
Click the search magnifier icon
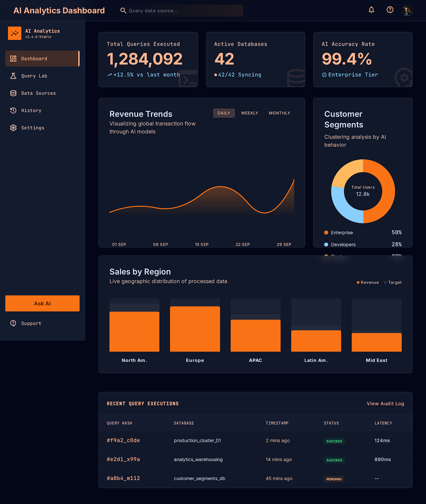tap(123, 11)
